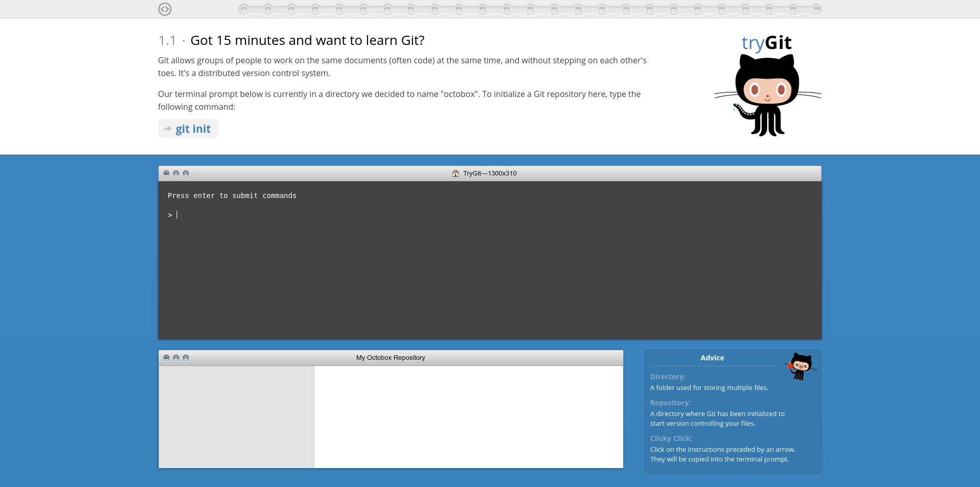Screen dimensions: 980x487
Task: Select the third octocat badge in progress bar
Action: [291, 9]
